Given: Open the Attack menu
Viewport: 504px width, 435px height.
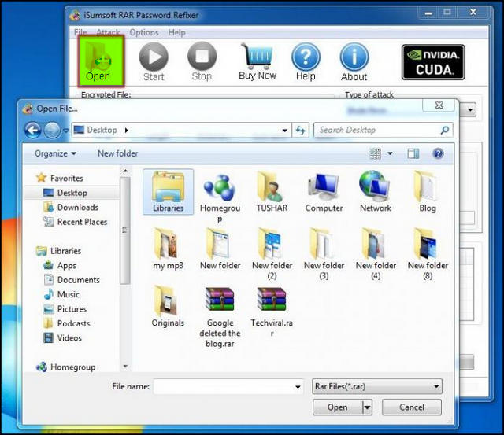Looking at the screenshot, I should tap(108, 32).
